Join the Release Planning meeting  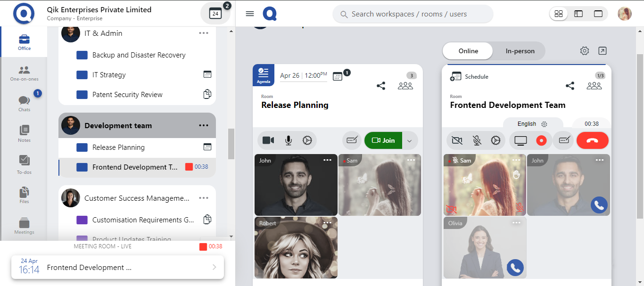click(383, 140)
